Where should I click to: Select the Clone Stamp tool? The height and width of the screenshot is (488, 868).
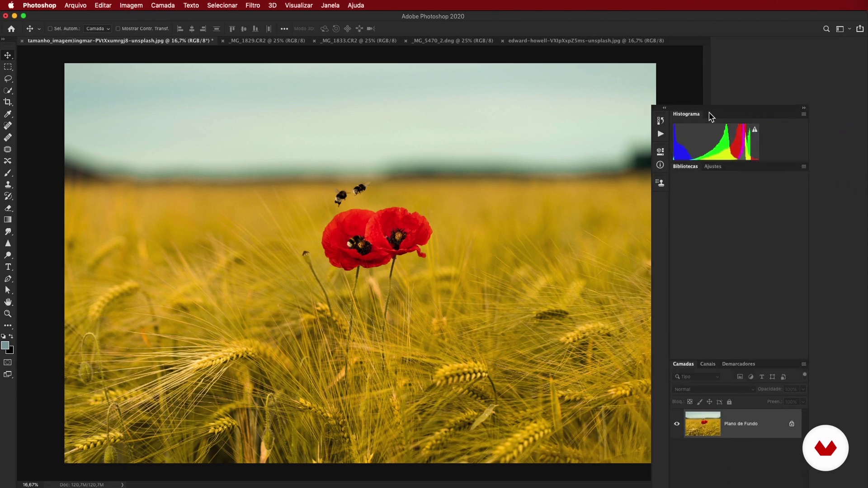click(8, 184)
